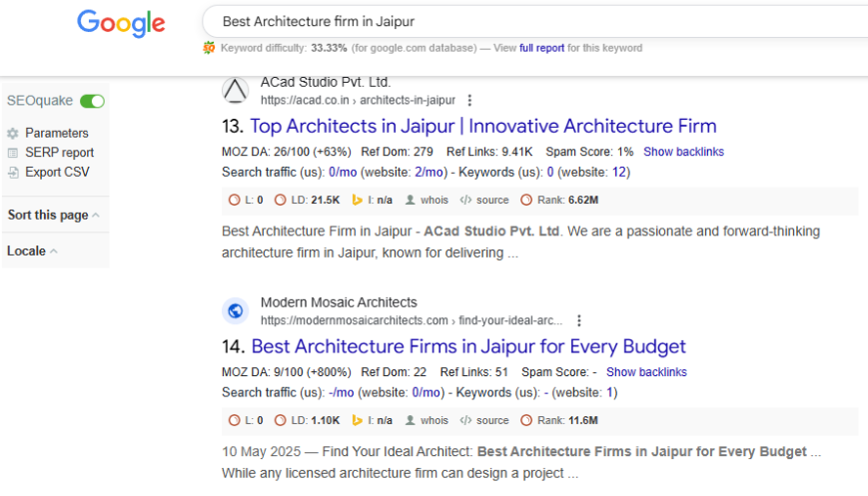Open whois for Modern Mosaic result

point(428,421)
